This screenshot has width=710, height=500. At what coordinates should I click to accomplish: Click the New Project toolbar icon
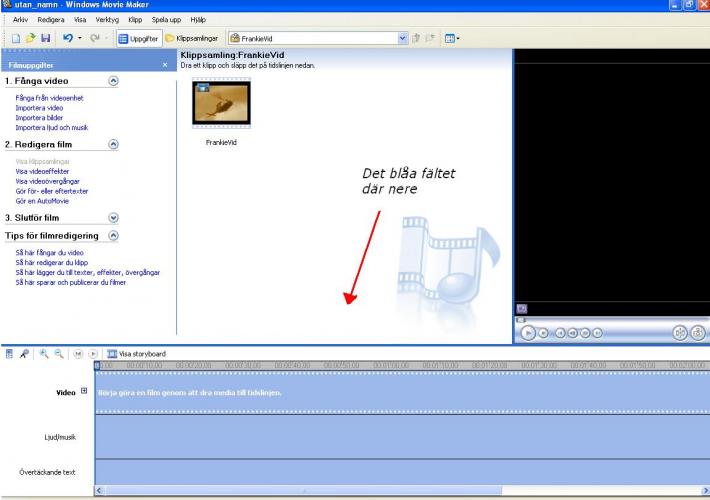pyautogui.click(x=16, y=38)
